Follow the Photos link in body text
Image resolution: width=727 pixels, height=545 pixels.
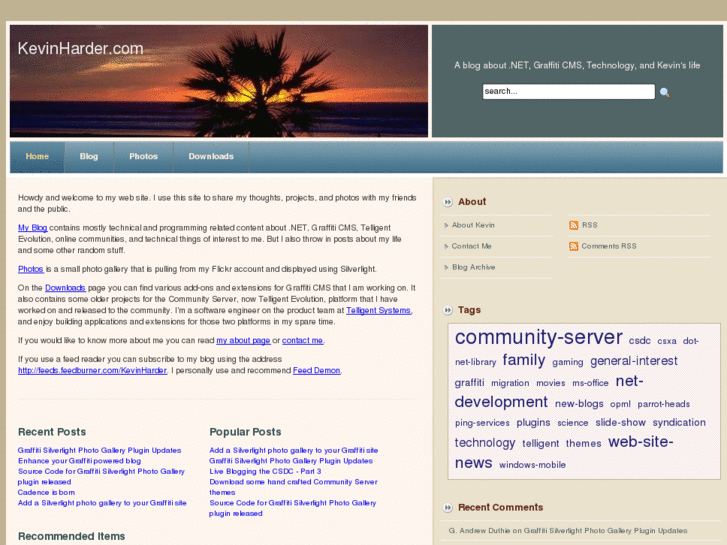coord(31,269)
